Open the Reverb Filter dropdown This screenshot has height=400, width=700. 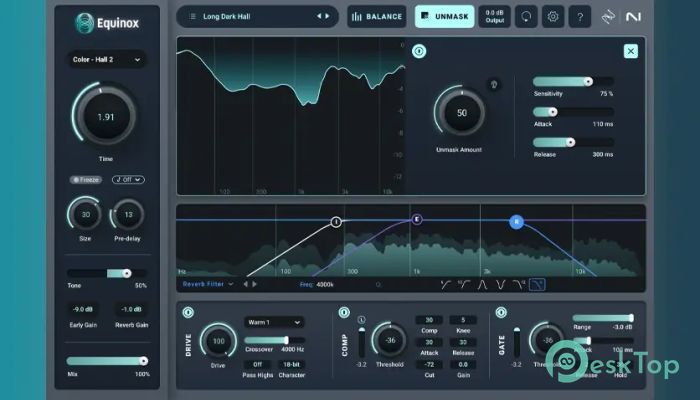[208, 284]
